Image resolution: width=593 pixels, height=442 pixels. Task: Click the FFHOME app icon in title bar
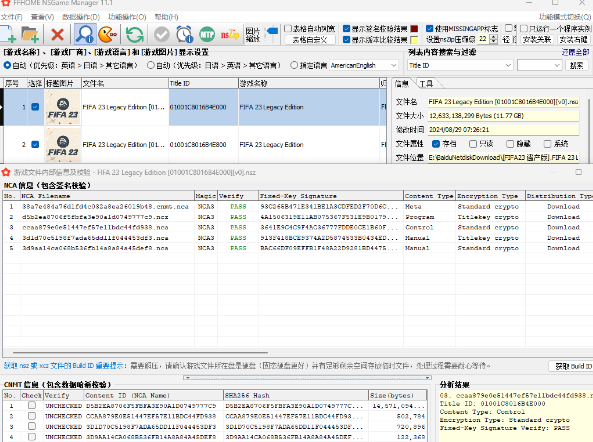pyautogui.click(x=5, y=3)
